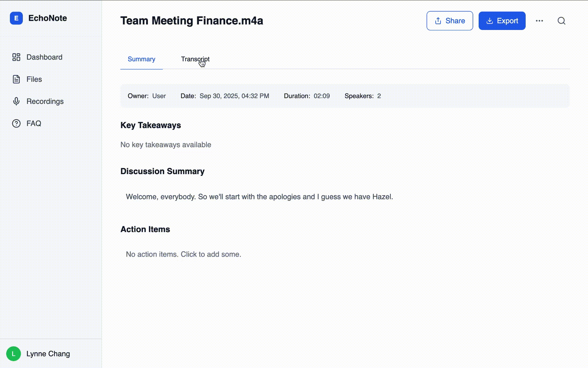
Task: Click the discussion summary text about Hazel
Action: coord(259,197)
